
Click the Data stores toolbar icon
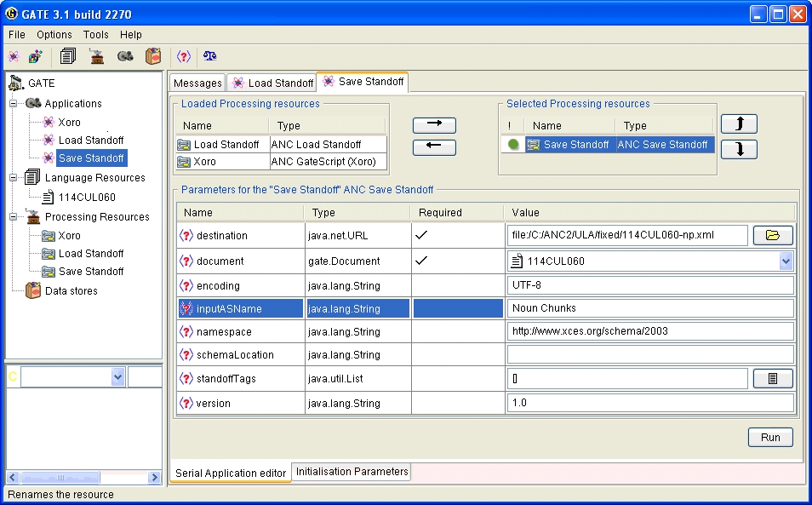pyautogui.click(x=153, y=56)
